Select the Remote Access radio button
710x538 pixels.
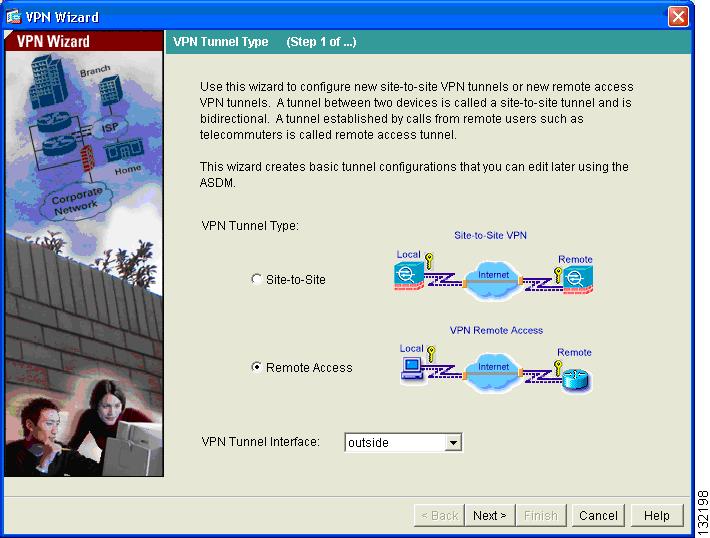[256, 367]
